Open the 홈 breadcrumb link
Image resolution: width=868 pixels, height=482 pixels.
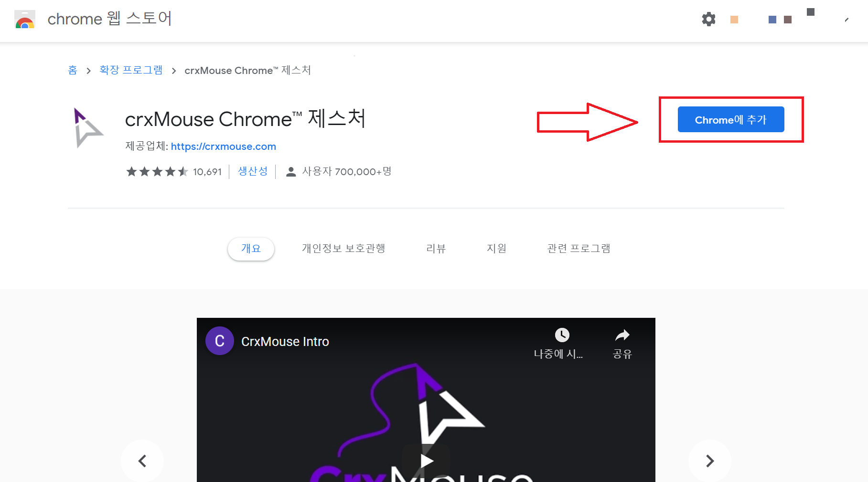(x=73, y=70)
